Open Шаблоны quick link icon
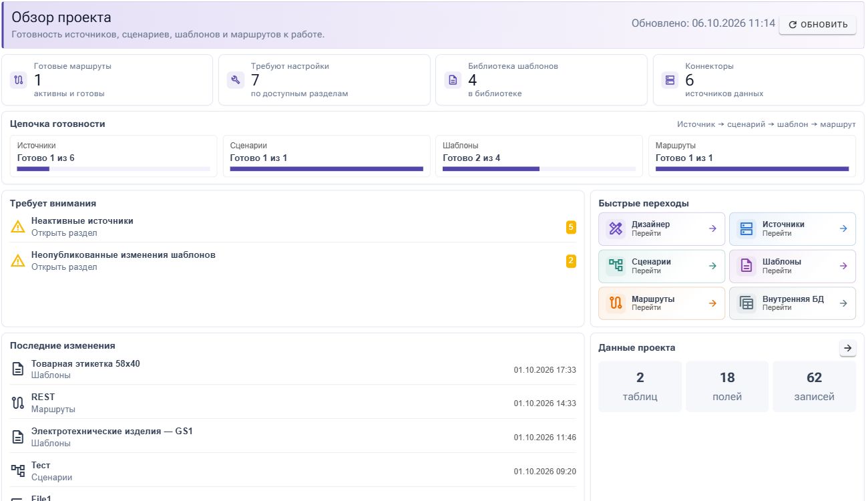This screenshot has height=501, width=868. point(746,266)
